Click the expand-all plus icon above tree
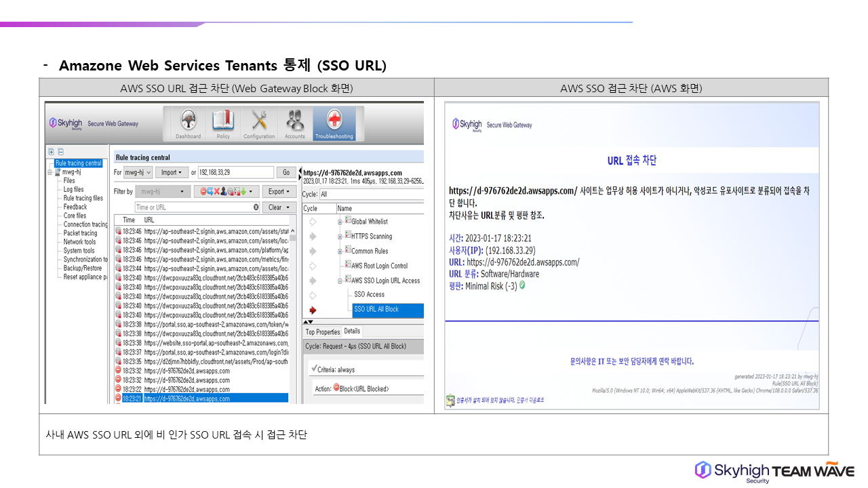This screenshot has height=488, width=868. 52,152
